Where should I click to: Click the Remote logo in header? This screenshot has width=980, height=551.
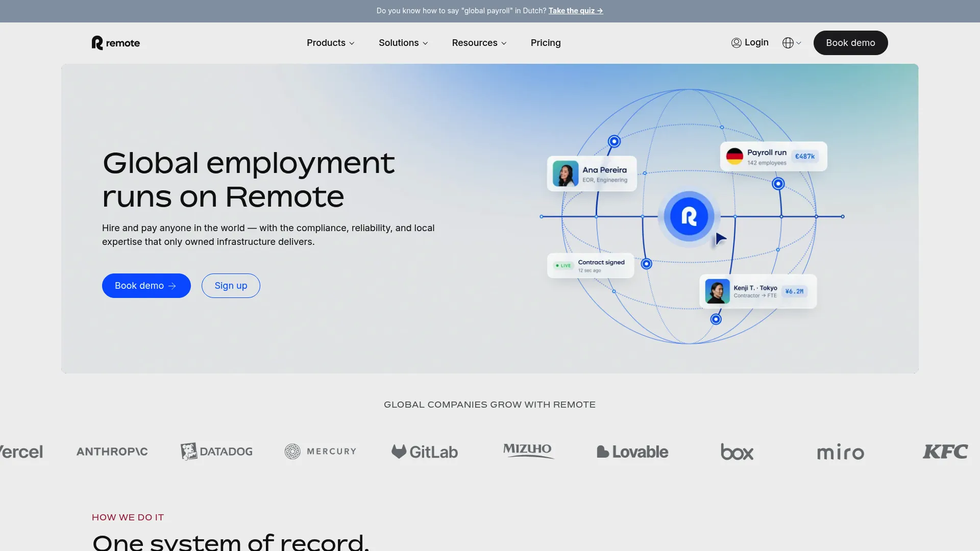(116, 43)
